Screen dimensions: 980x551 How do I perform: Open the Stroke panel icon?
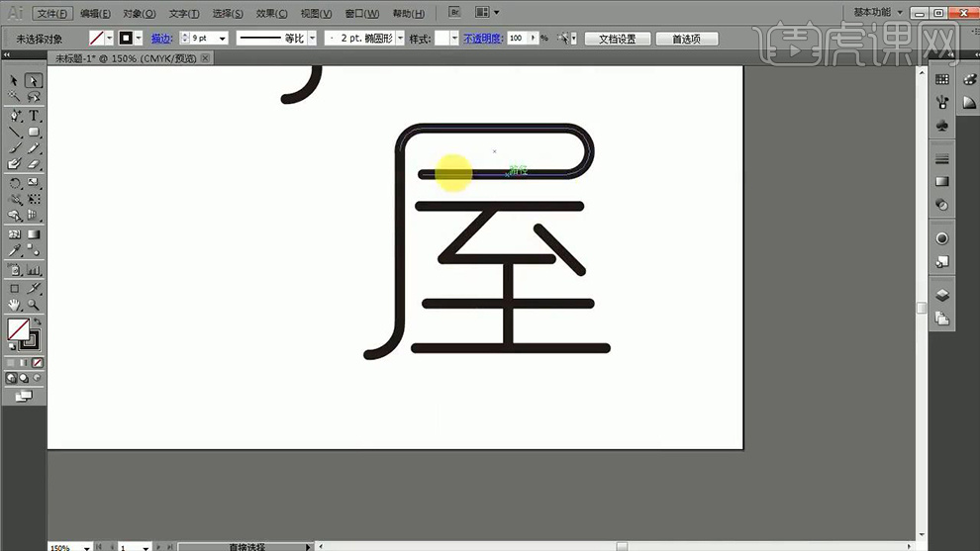(942, 159)
